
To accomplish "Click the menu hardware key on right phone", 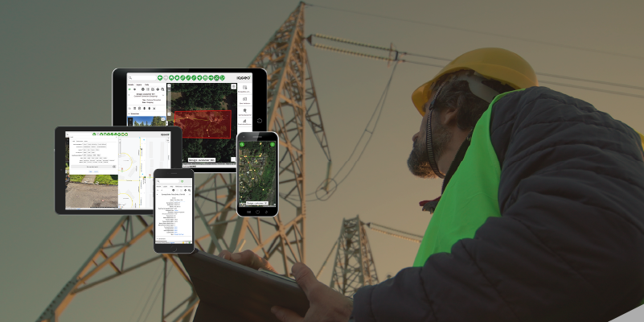I will (249, 212).
